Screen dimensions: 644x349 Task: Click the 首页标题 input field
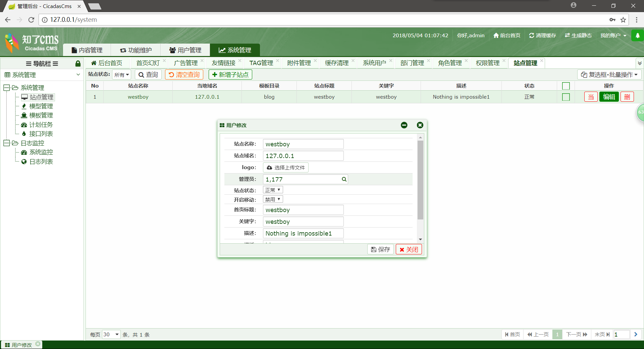click(303, 210)
